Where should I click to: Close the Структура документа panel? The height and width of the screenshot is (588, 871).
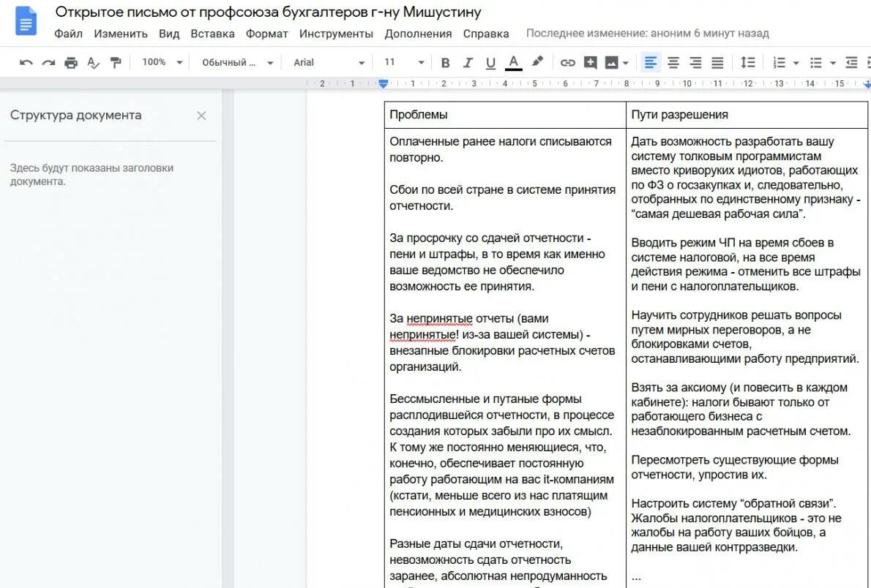201,115
